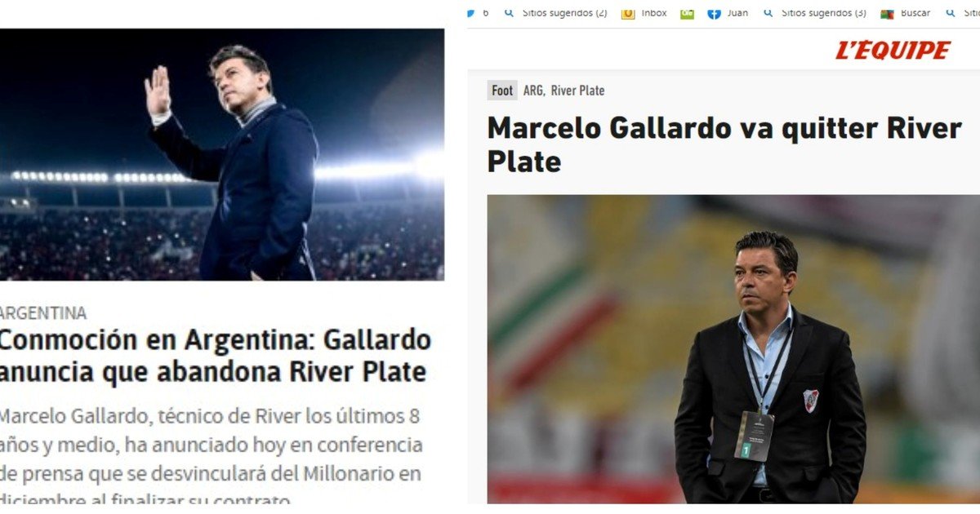Click the L'EQUIPE logo

pyautogui.click(x=893, y=51)
